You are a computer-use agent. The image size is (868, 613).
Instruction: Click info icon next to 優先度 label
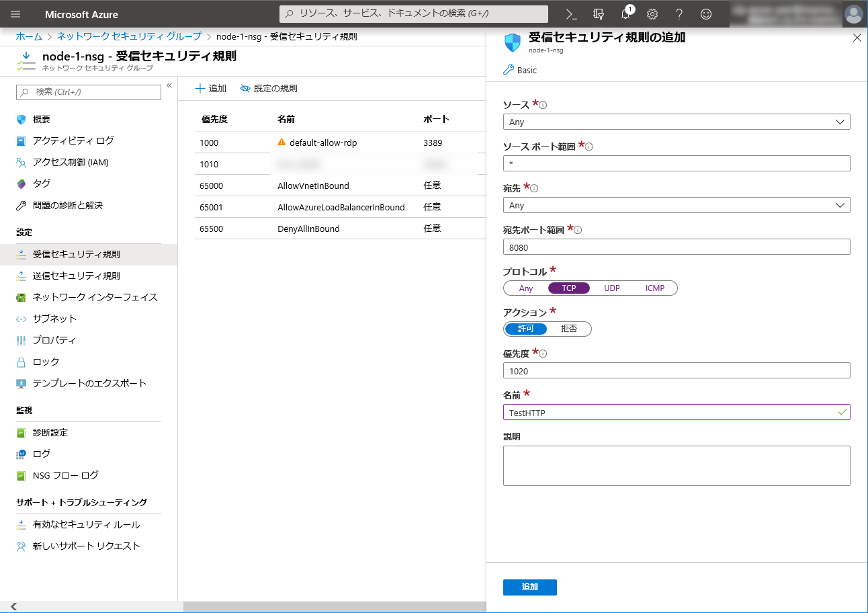543,354
